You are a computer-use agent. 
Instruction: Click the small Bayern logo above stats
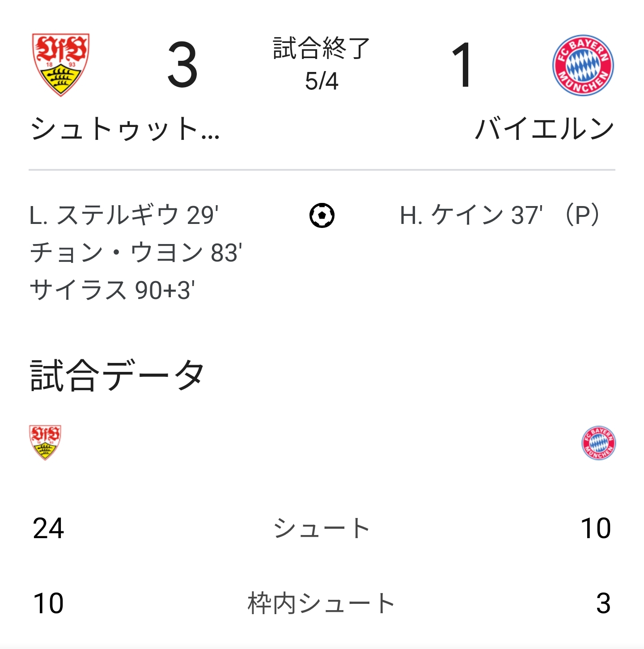tap(598, 443)
